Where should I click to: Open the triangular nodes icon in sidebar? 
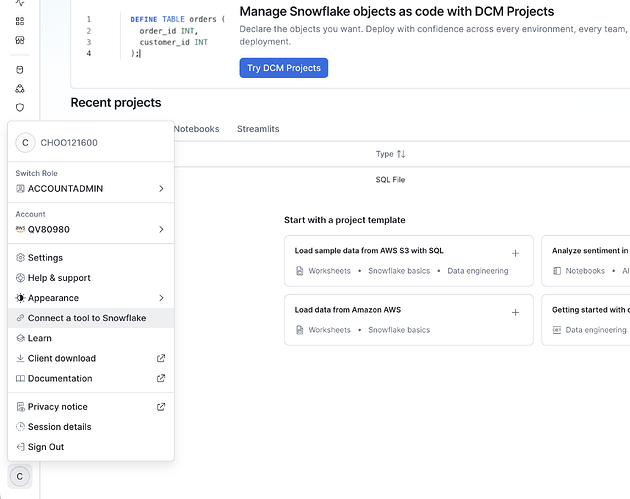pos(20,88)
